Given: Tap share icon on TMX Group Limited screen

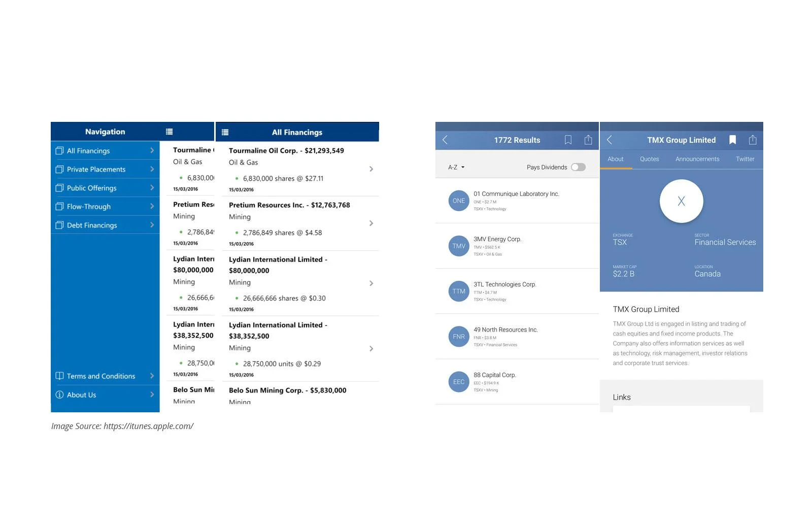Looking at the screenshot, I should (x=753, y=140).
